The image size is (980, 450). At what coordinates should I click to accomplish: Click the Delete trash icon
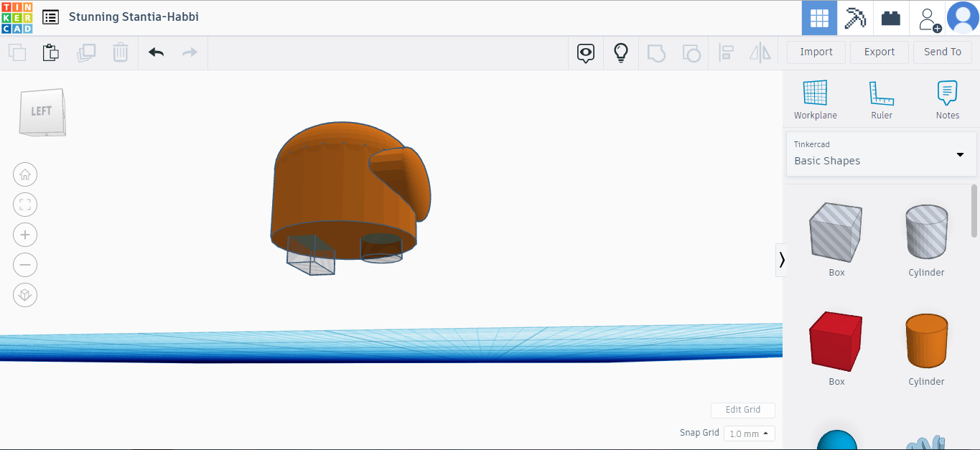pyautogui.click(x=120, y=52)
